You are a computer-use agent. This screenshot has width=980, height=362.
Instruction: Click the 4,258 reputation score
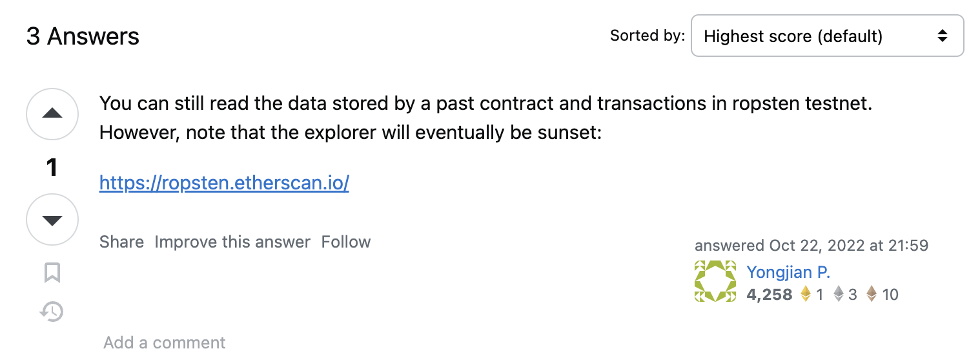click(769, 295)
